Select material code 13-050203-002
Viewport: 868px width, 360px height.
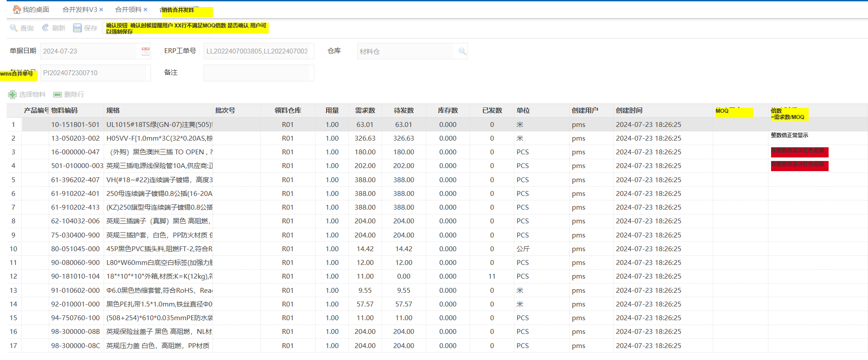pyautogui.click(x=75, y=138)
